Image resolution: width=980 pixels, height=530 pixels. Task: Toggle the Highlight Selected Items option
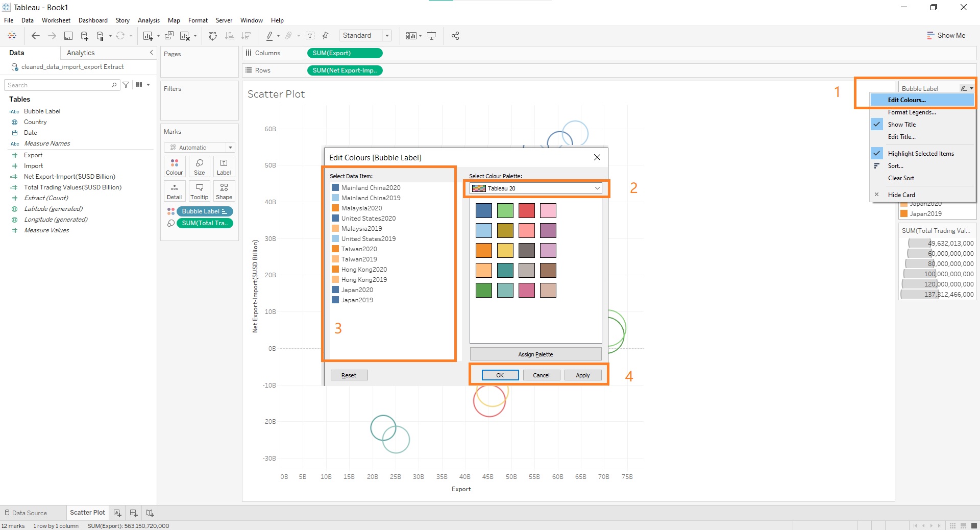click(x=921, y=154)
